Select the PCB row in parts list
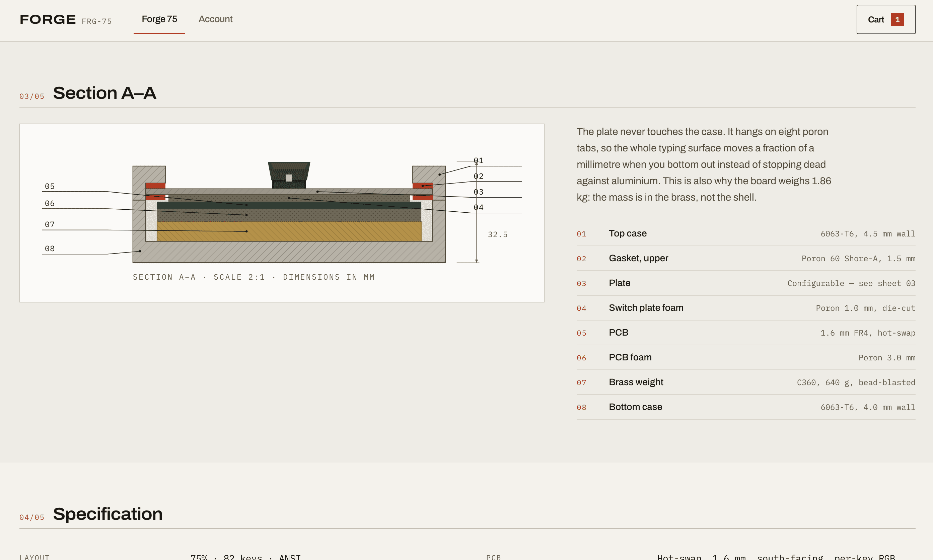 tap(746, 333)
